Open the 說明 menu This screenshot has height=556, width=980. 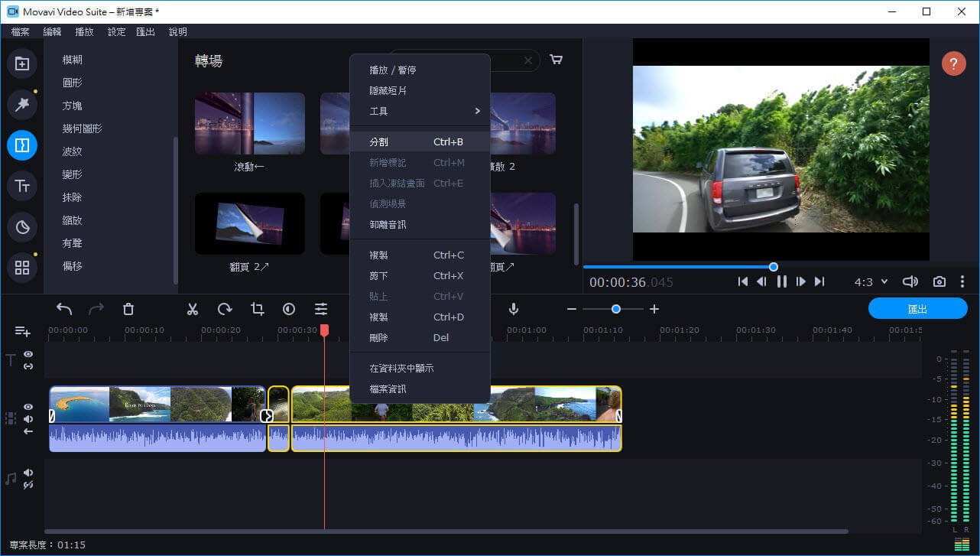coord(177,32)
